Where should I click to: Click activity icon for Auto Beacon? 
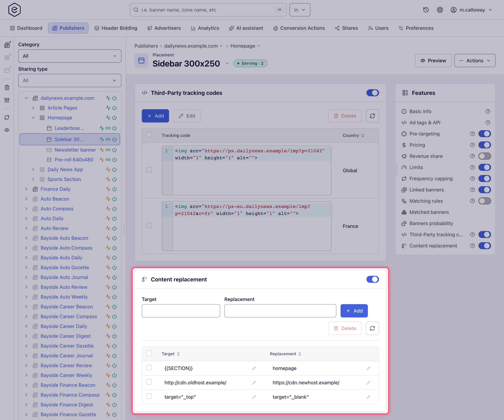click(108, 199)
